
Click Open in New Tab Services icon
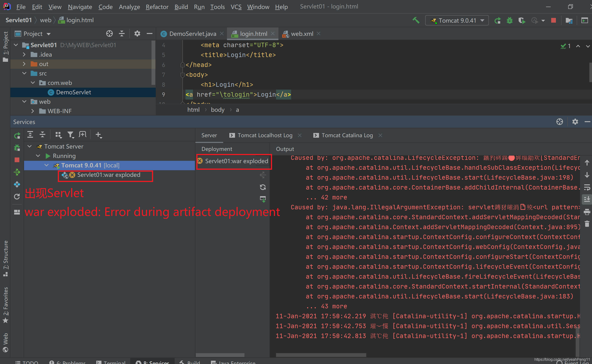tap(83, 135)
